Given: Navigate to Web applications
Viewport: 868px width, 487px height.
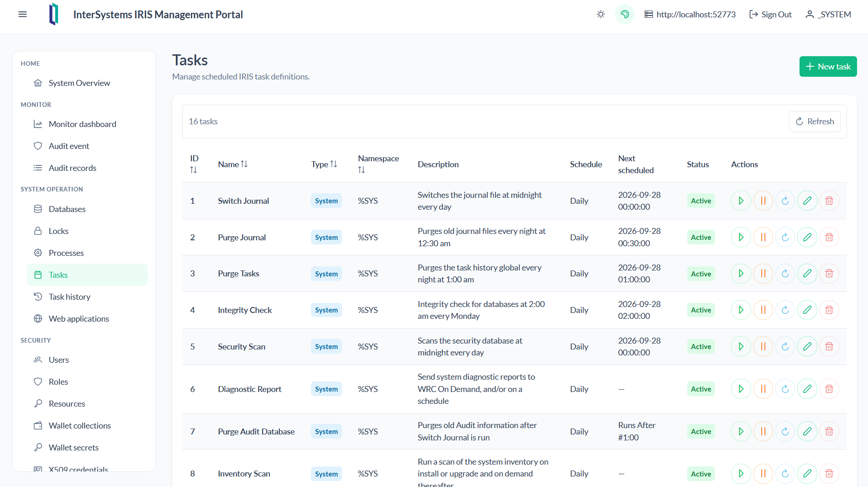Looking at the screenshot, I should pyautogui.click(x=87, y=318).
